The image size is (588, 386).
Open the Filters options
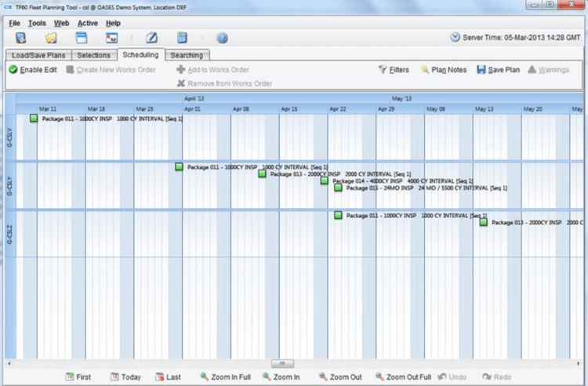pyautogui.click(x=394, y=70)
